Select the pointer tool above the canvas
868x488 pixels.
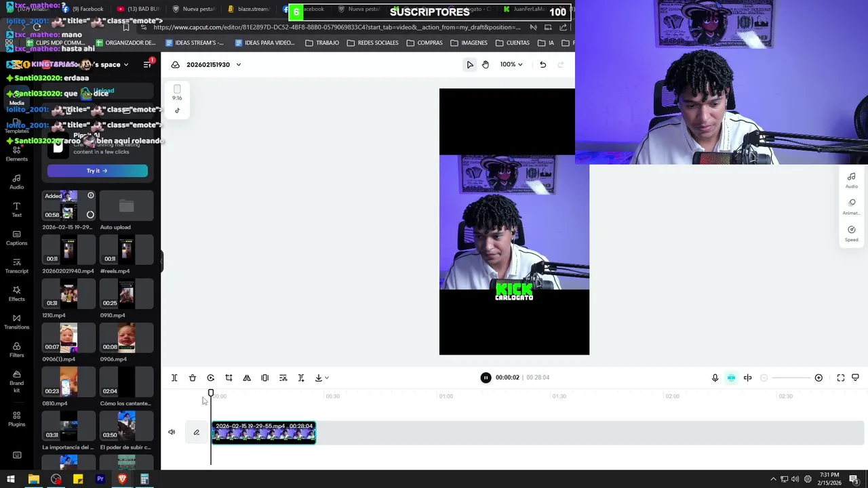[x=469, y=64]
